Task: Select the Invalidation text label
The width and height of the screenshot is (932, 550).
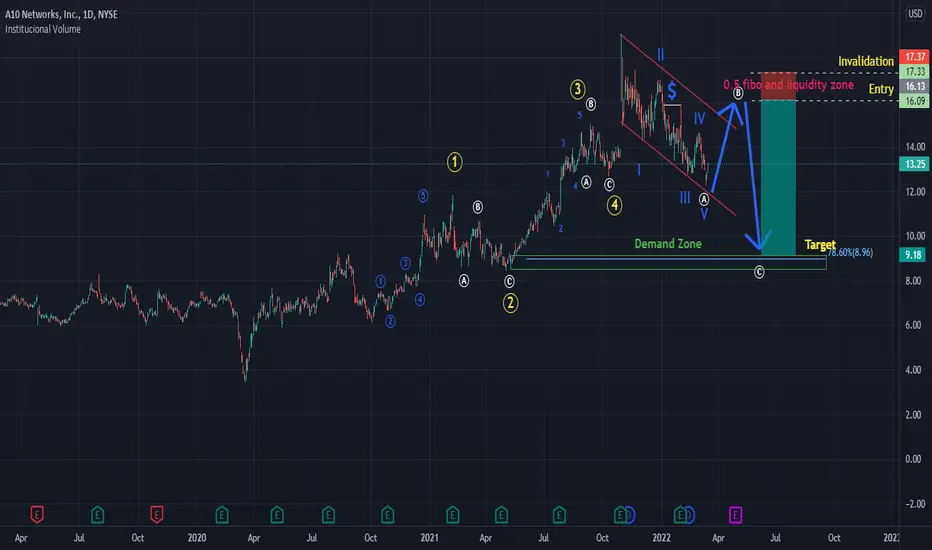Action: [x=866, y=61]
